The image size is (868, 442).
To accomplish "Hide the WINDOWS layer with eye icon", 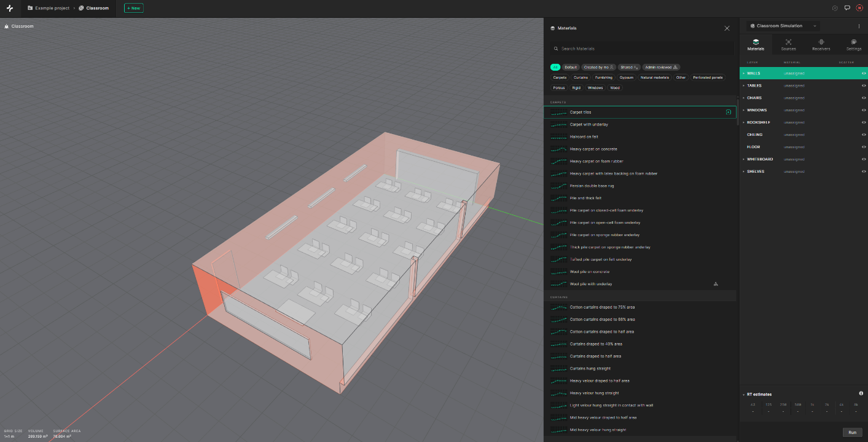I will pos(864,110).
